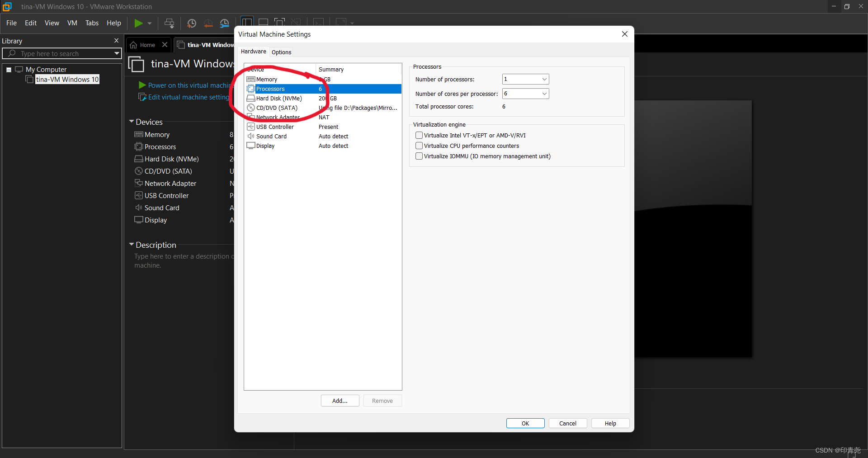Image resolution: width=868 pixels, height=458 pixels.
Task: Enable Virtualize IOMMU checkbox
Action: pos(419,156)
